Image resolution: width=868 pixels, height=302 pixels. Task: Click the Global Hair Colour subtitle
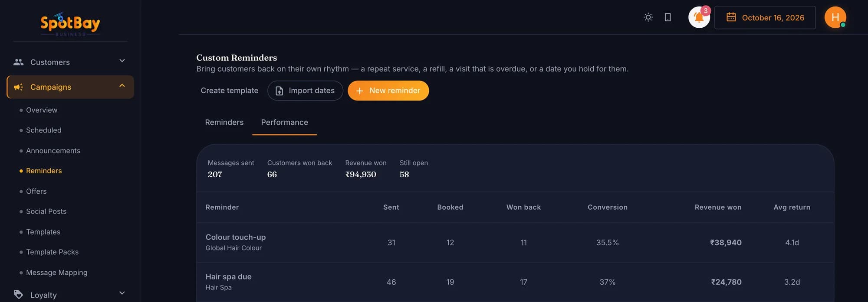tap(233, 248)
